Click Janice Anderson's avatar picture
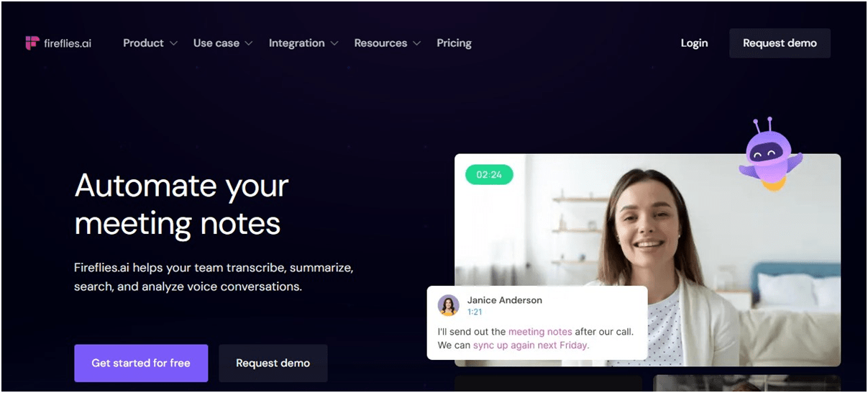The height and width of the screenshot is (393, 868). pyautogui.click(x=449, y=305)
